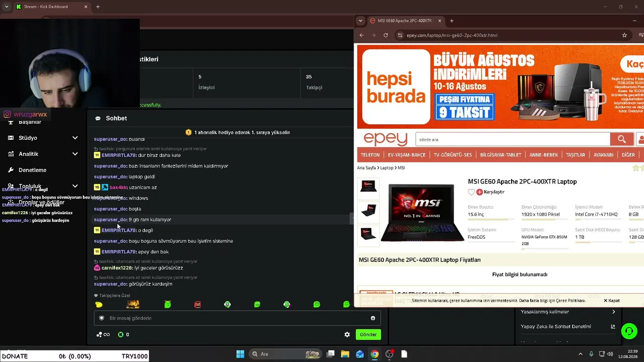The width and height of the screenshot is (644, 362).
Task: Add MSI GE60 to favorites with heart icon
Action: [471, 192]
